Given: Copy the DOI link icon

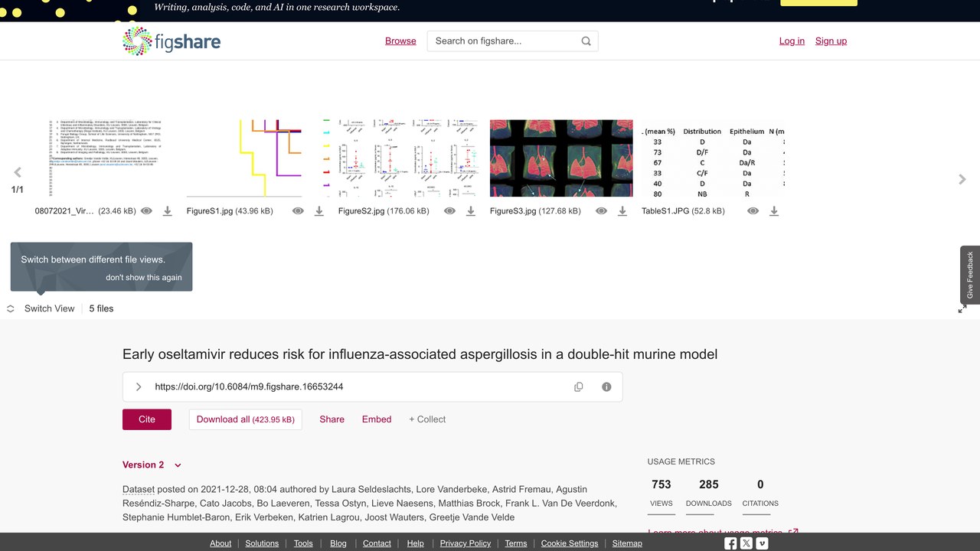Looking at the screenshot, I should pyautogui.click(x=579, y=387).
